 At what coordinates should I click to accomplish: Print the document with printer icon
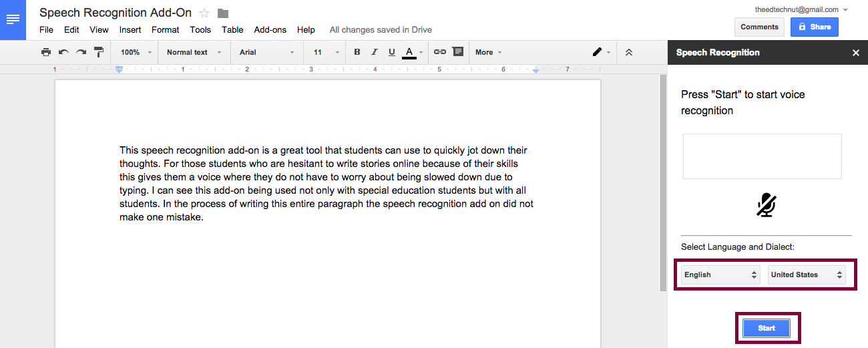click(45, 52)
